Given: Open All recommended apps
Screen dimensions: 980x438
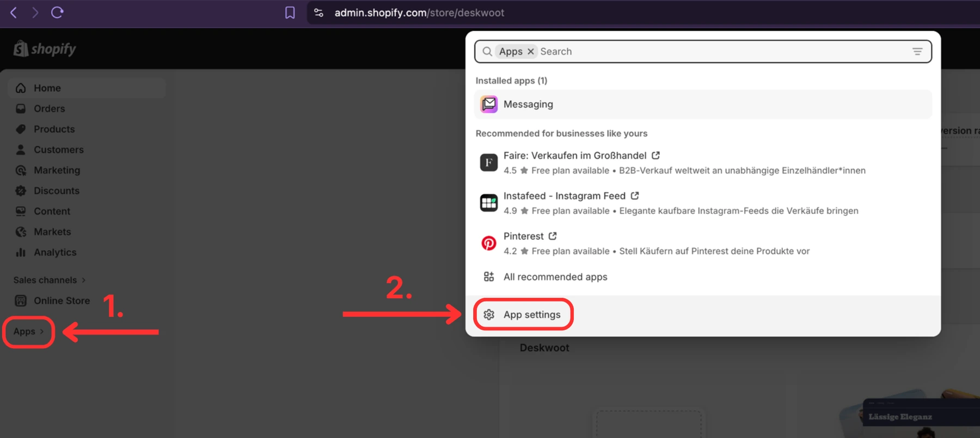Looking at the screenshot, I should (555, 277).
